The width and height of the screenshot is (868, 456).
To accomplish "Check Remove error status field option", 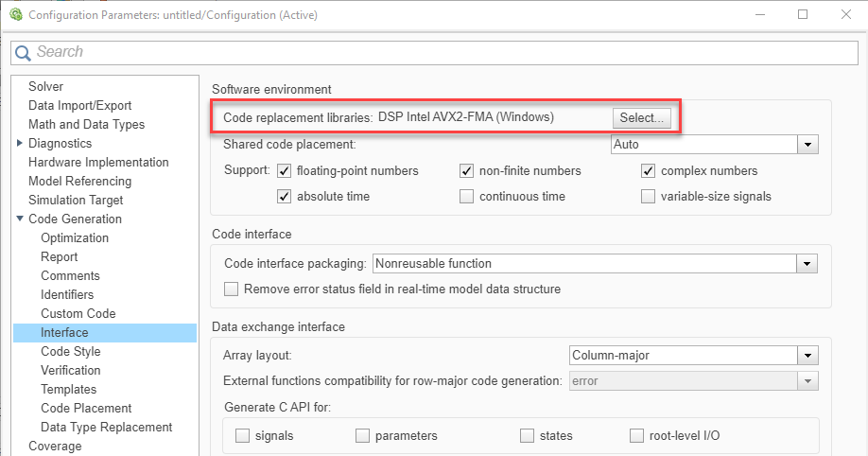I will click(231, 289).
